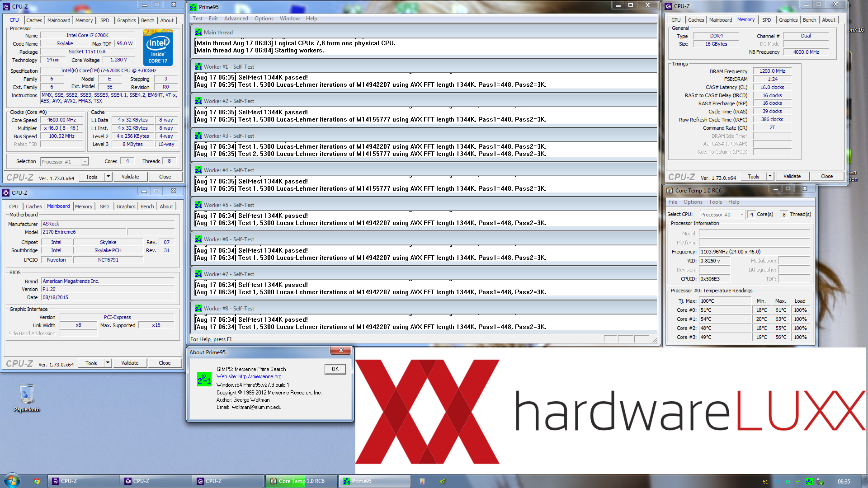Click Validate in the top-left CPU-Z window

[x=130, y=177]
